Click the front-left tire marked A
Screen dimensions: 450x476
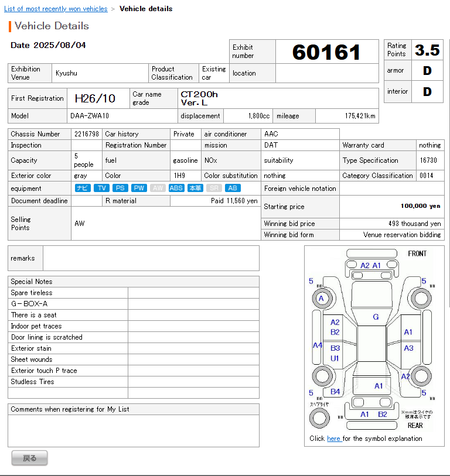coord(321,299)
